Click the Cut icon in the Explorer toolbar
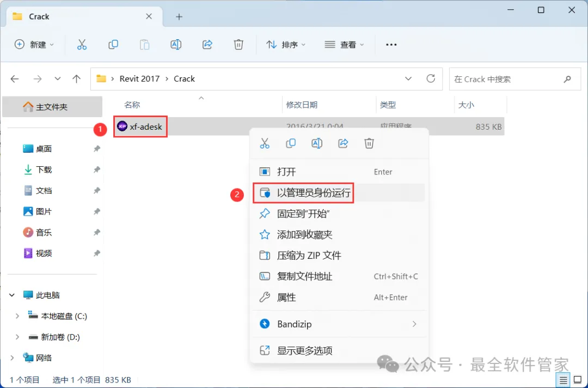588x388 pixels. pos(82,45)
